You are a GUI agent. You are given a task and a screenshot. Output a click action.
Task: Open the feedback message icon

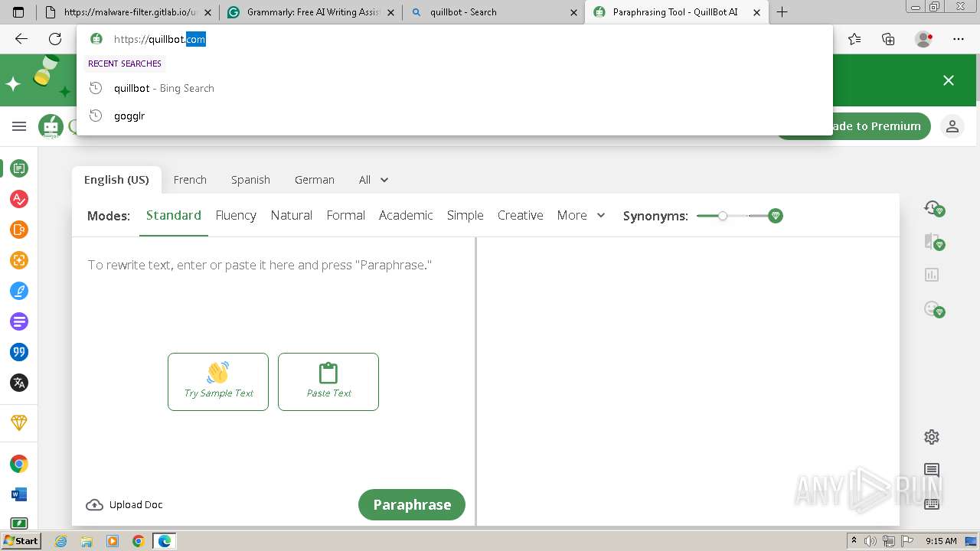932,470
